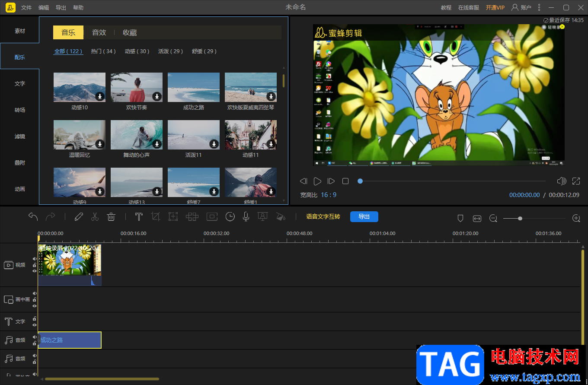
Task: Step to next frame in preview
Action: pyautogui.click(x=331, y=181)
